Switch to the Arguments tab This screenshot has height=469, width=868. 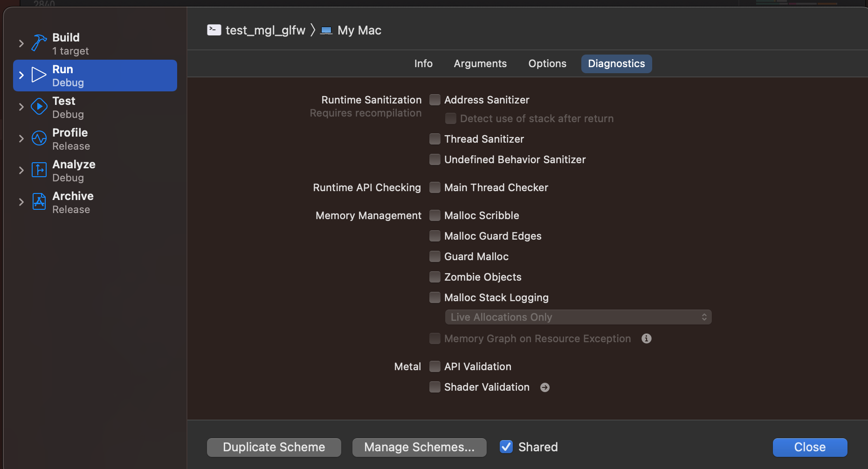tap(480, 63)
